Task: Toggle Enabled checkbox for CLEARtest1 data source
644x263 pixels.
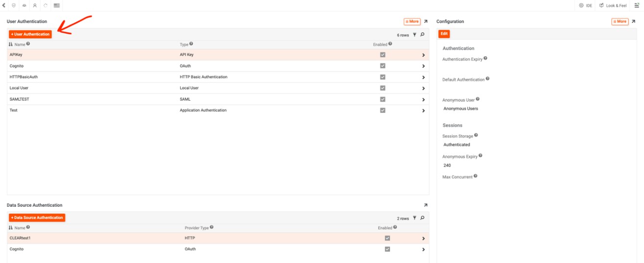Action: [x=387, y=238]
